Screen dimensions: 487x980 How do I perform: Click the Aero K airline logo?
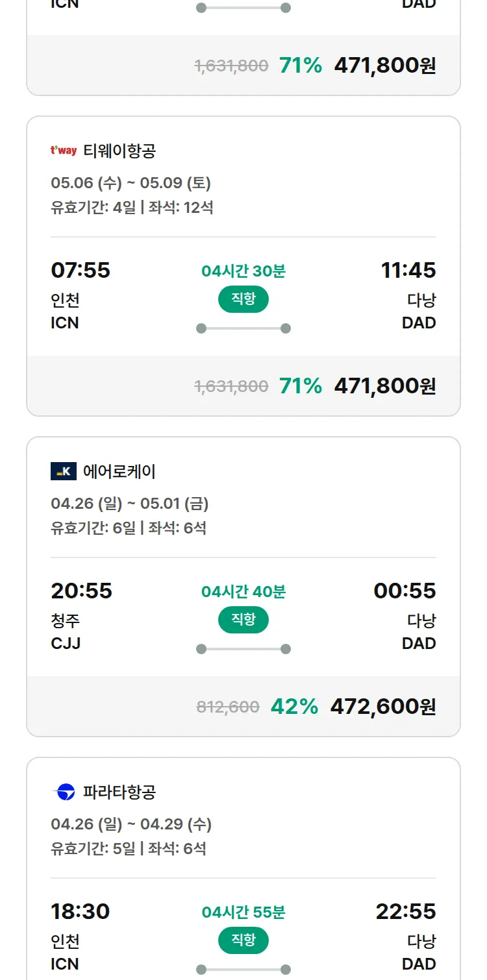[x=64, y=471]
